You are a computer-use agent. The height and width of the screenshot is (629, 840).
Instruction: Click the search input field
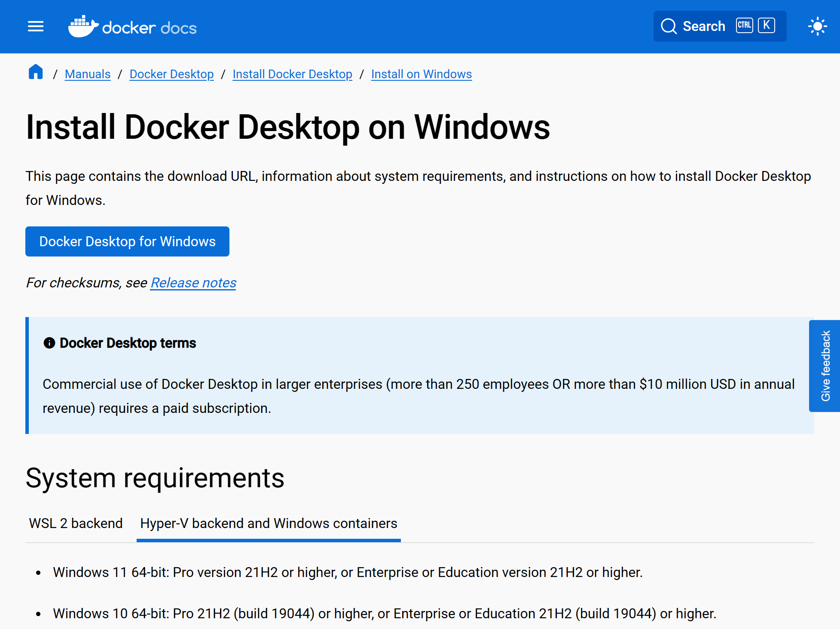click(x=718, y=26)
